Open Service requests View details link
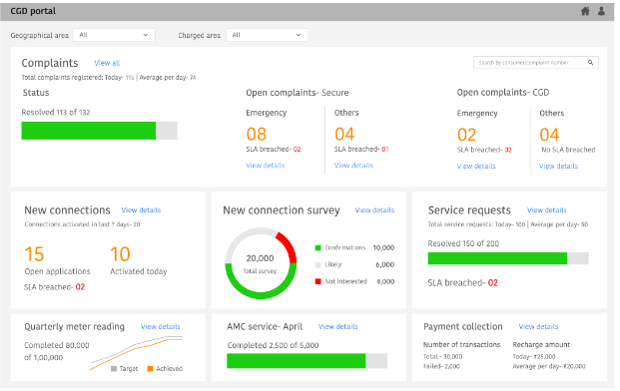620x391 pixels. (x=546, y=210)
